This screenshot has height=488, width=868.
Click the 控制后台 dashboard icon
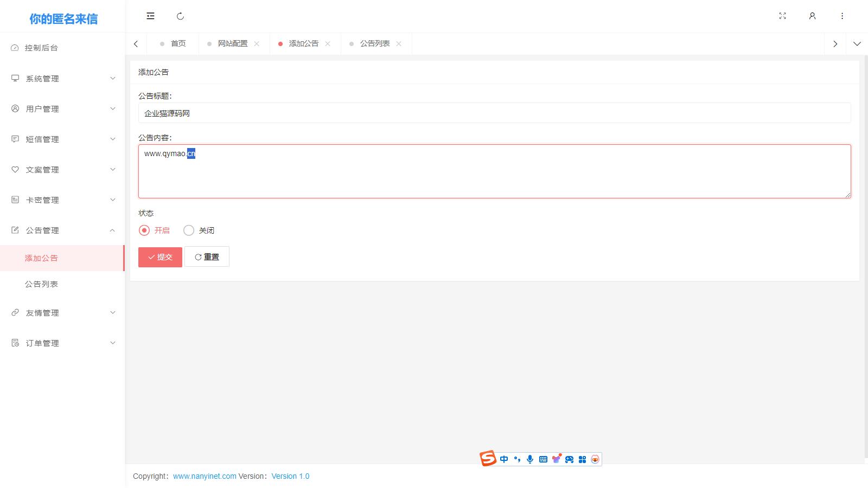tap(15, 48)
